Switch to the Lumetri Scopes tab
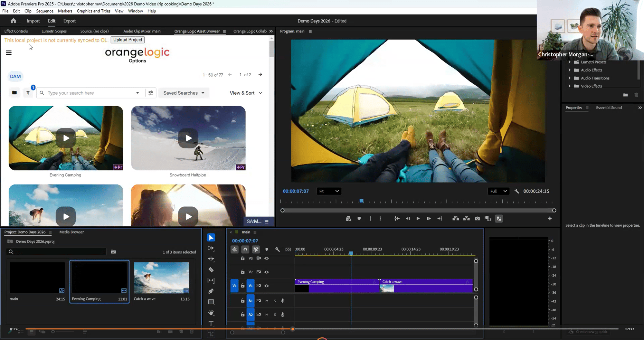Image resolution: width=644 pixels, height=340 pixels. click(54, 31)
